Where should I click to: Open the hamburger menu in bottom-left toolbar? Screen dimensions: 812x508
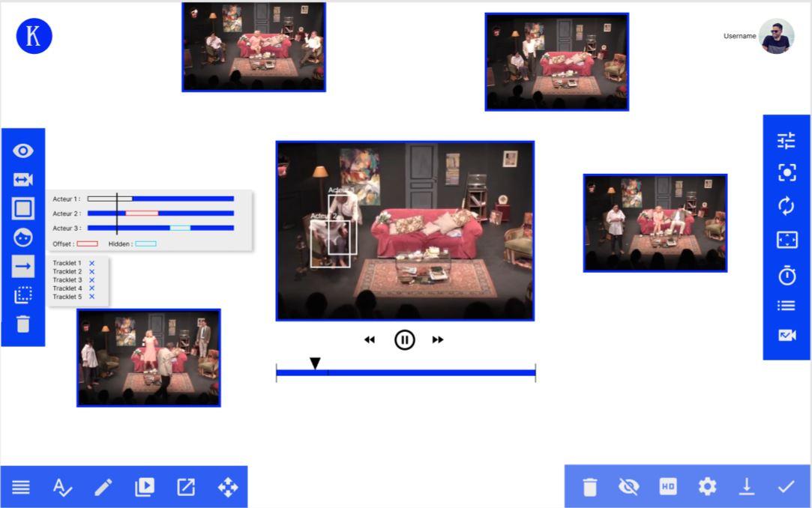(x=21, y=488)
